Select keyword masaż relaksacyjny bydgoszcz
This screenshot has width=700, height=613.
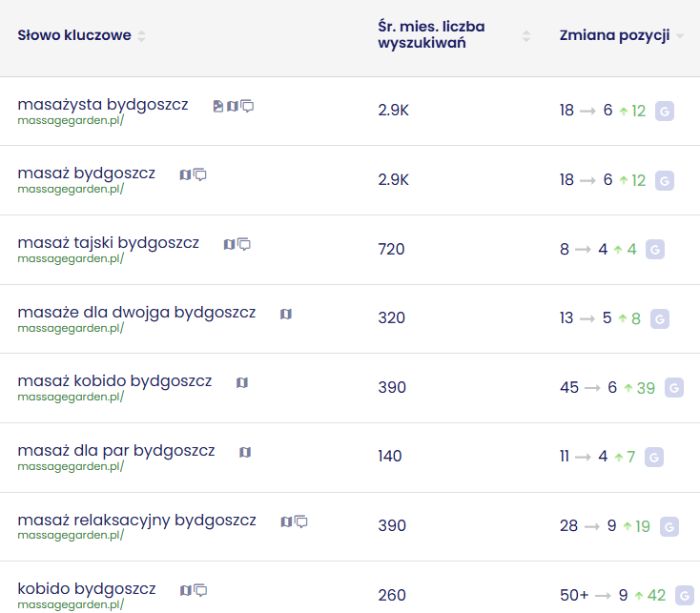136,521
